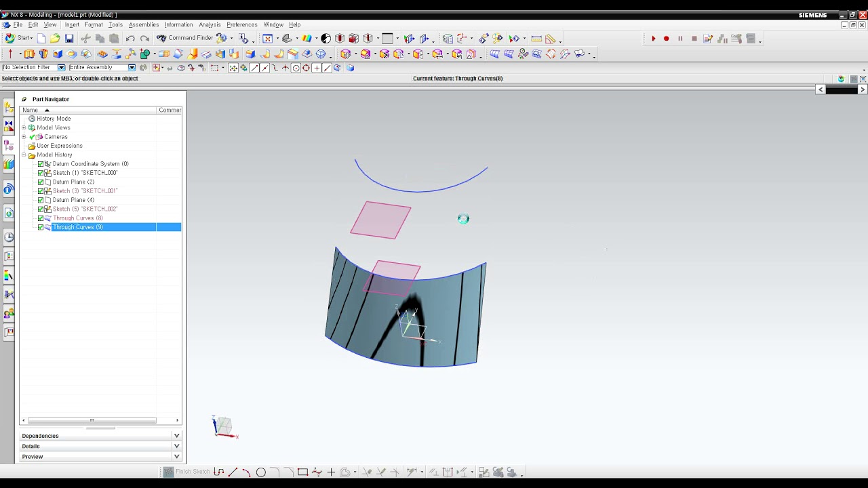Open the Start dropdown menu

pyautogui.click(x=20, y=39)
